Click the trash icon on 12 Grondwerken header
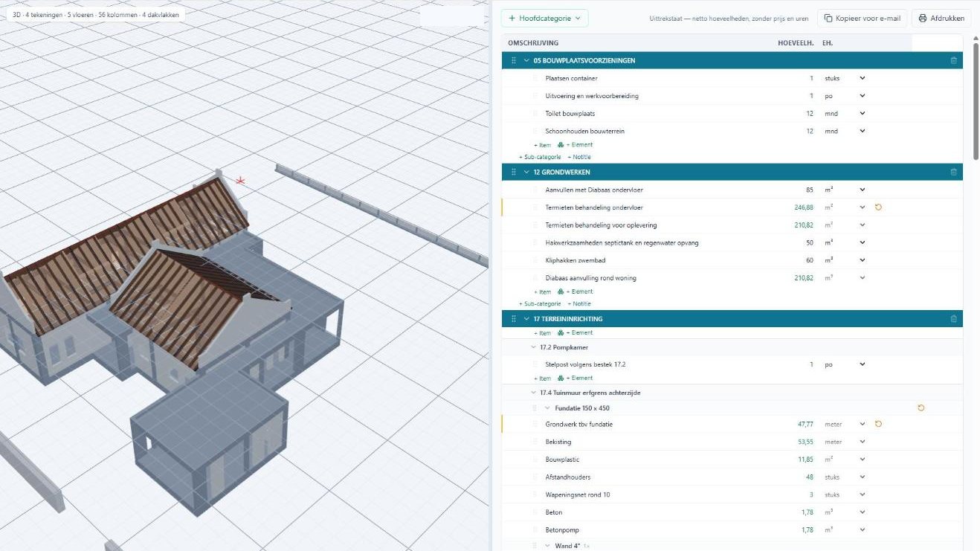Image resolution: width=980 pixels, height=551 pixels. click(x=953, y=172)
